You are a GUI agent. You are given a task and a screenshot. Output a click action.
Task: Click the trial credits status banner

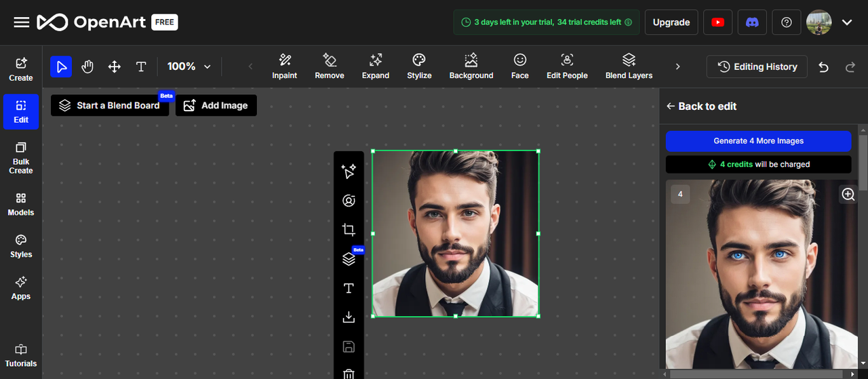pos(546,22)
